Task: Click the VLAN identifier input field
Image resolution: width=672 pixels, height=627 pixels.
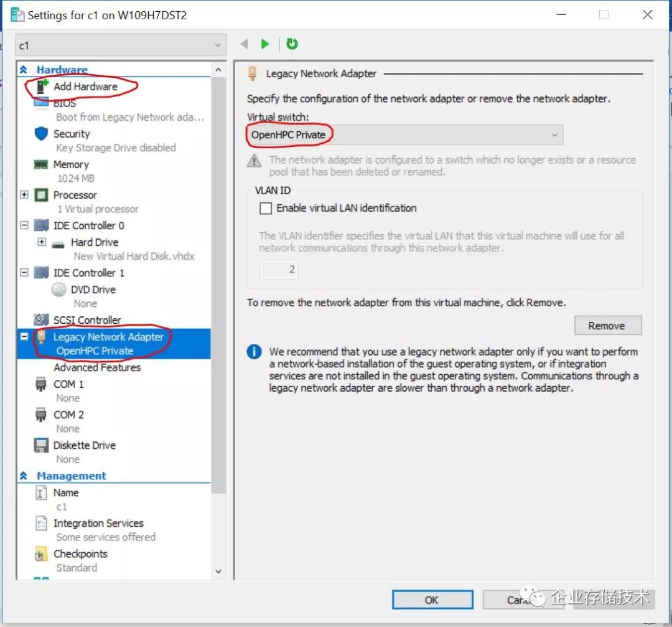Action: (279, 270)
